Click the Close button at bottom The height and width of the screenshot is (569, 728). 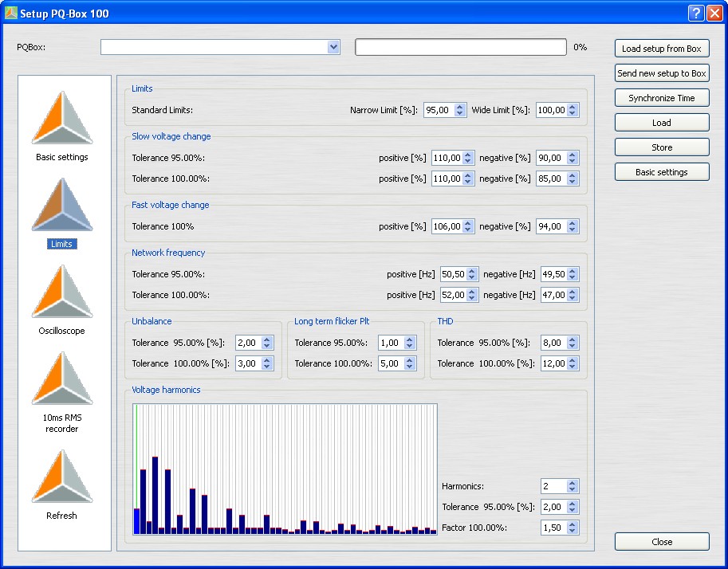click(662, 542)
